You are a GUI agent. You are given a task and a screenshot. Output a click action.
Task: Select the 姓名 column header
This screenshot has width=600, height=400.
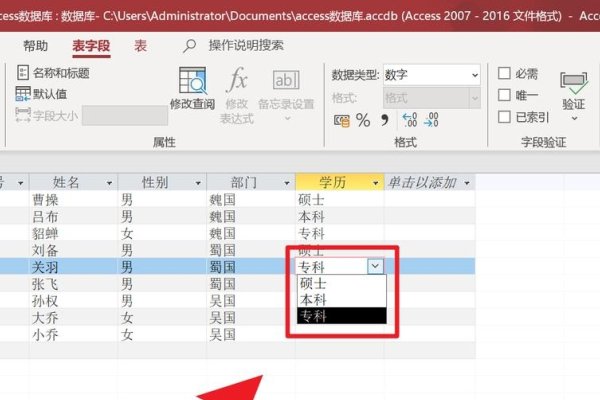point(73,182)
